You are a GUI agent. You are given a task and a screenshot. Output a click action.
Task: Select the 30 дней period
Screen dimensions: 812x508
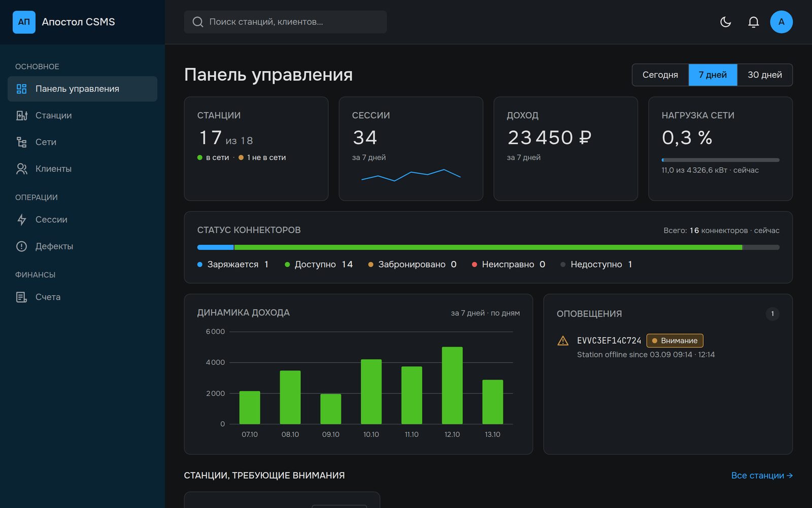click(x=765, y=75)
